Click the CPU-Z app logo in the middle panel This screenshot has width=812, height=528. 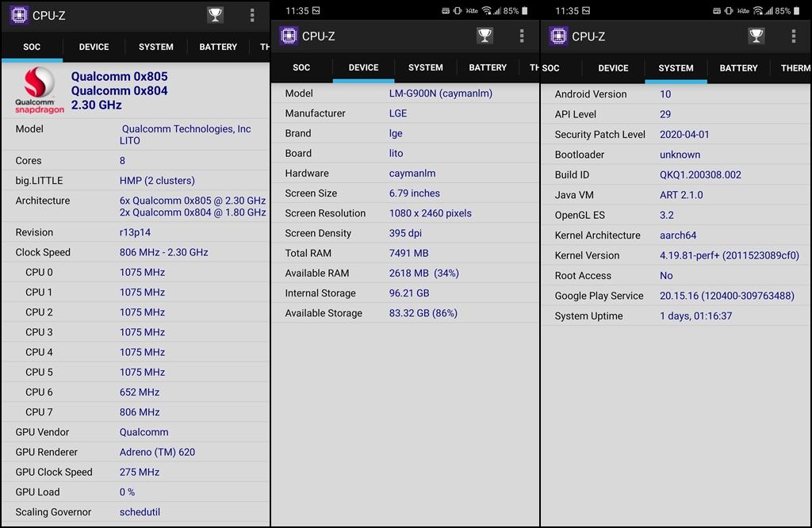(289, 36)
